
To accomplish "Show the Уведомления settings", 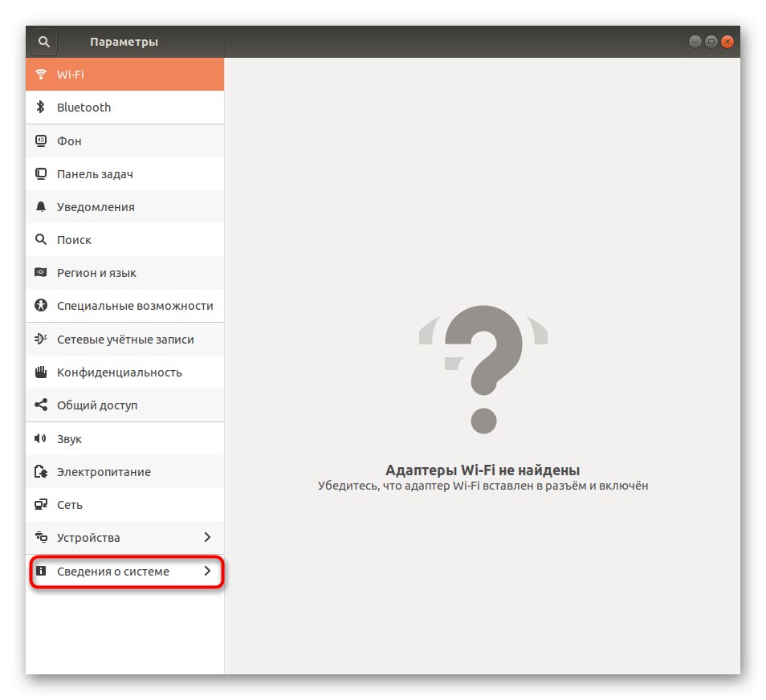I will 125,206.
